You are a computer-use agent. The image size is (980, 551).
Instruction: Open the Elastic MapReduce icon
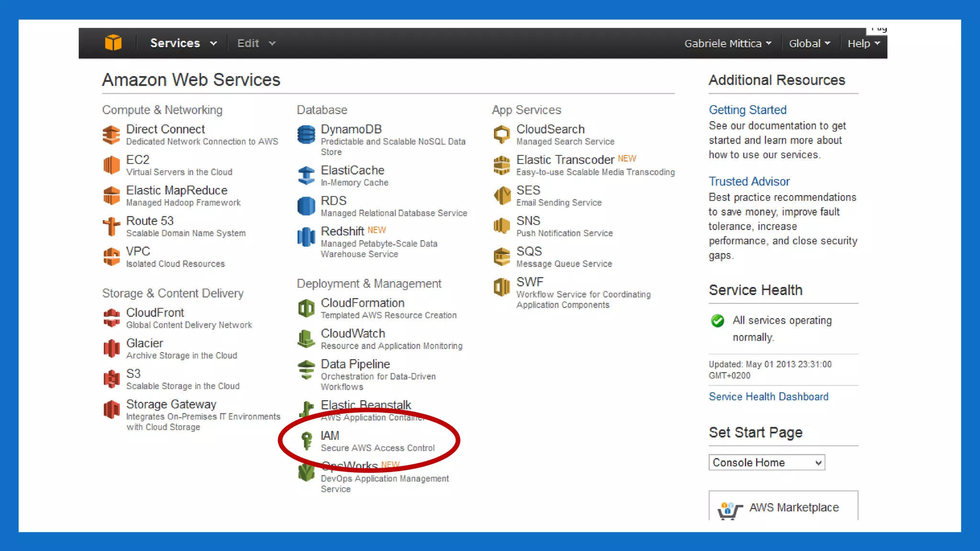click(x=111, y=196)
